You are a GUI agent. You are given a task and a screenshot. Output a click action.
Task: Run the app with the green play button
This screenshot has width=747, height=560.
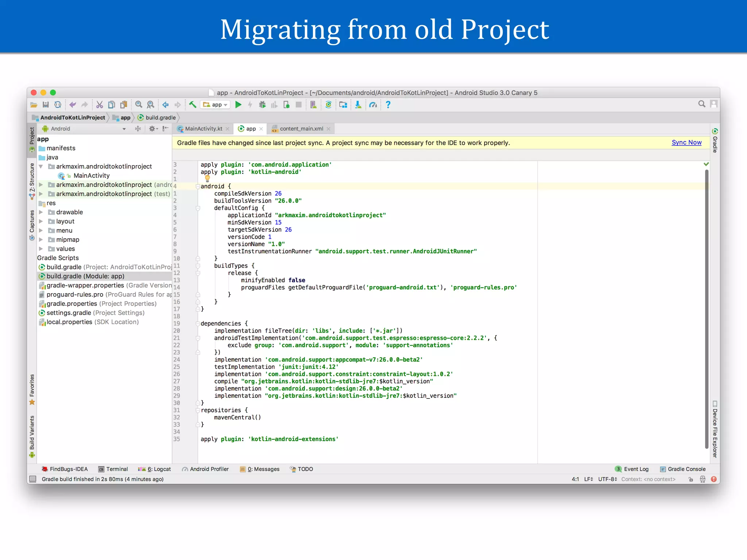point(238,105)
